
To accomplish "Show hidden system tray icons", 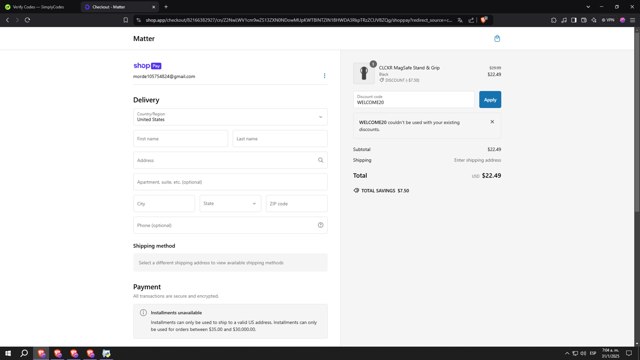I will tap(567, 353).
